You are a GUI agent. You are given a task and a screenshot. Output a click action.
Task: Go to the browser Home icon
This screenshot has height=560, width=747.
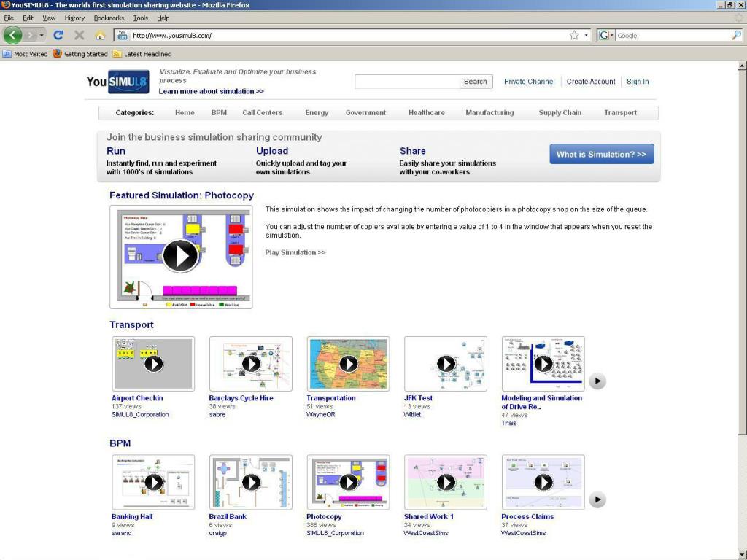(100, 35)
